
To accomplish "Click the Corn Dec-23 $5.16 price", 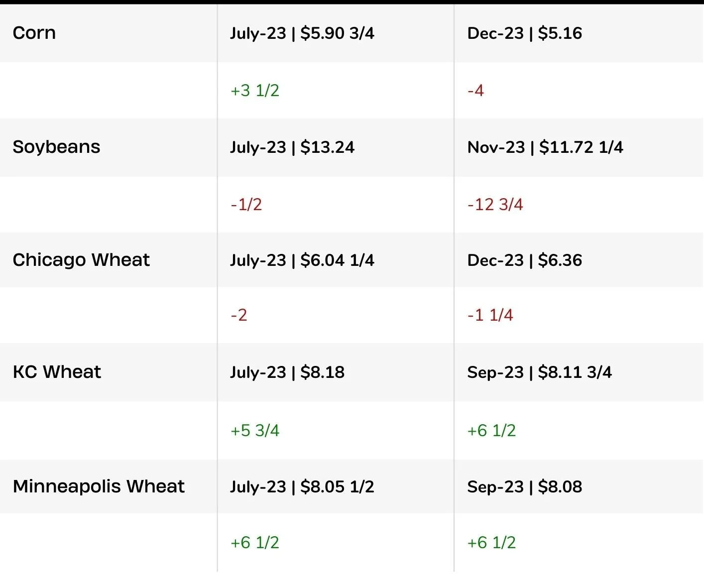I will pos(525,33).
